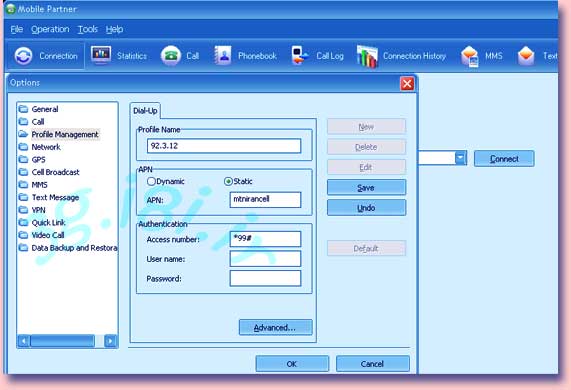Focus the User name input field
Screen dimensions: 571x390
click(265, 259)
